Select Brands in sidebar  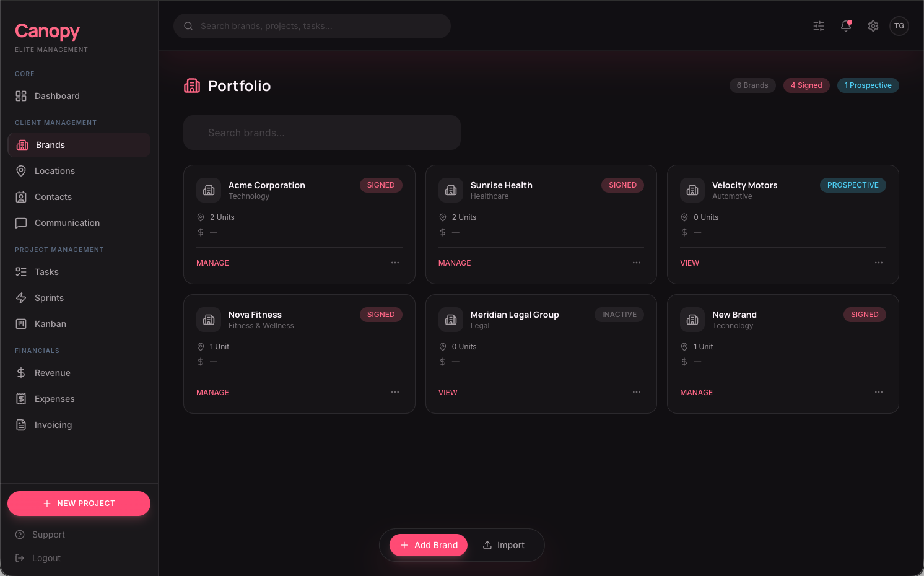(79, 145)
